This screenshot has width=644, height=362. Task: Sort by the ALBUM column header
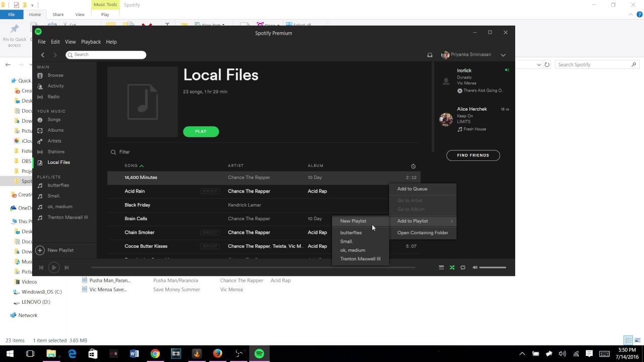pyautogui.click(x=315, y=165)
